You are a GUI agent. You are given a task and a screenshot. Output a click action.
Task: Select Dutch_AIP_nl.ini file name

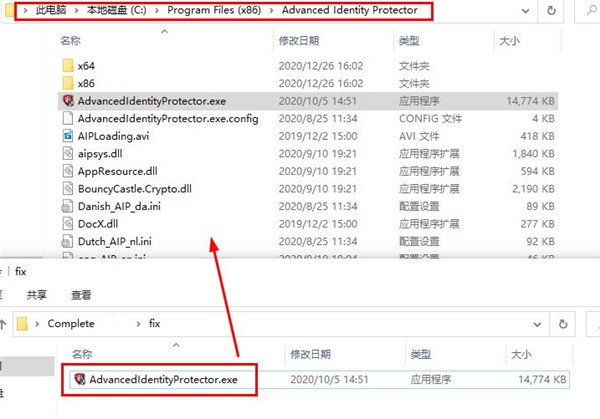pyautogui.click(x=114, y=242)
